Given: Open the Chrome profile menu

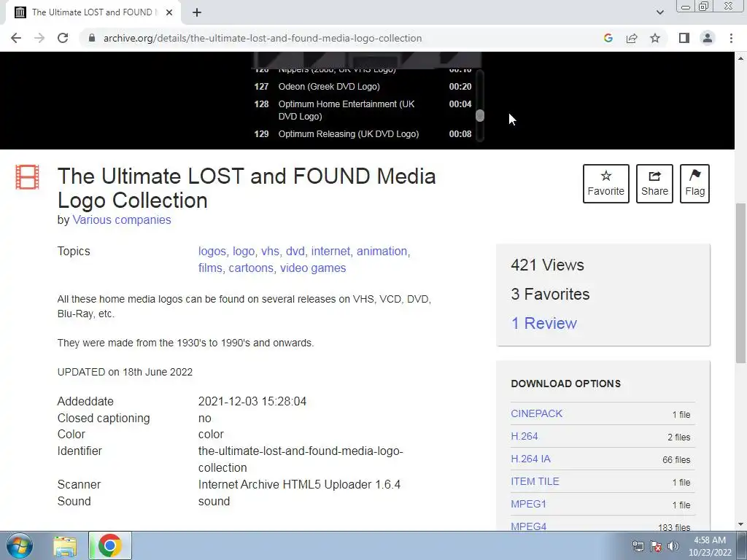Looking at the screenshot, I should point(708,38).
